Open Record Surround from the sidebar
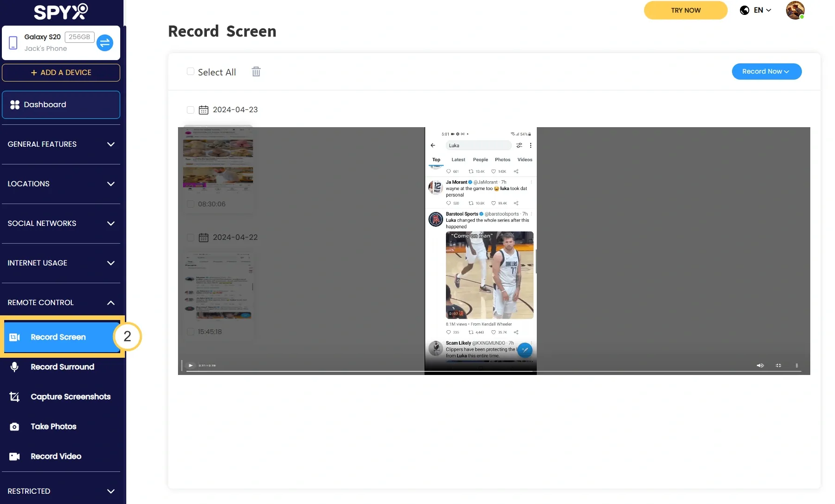The height and width of the screenshot is (504, 835). [62, 367]
